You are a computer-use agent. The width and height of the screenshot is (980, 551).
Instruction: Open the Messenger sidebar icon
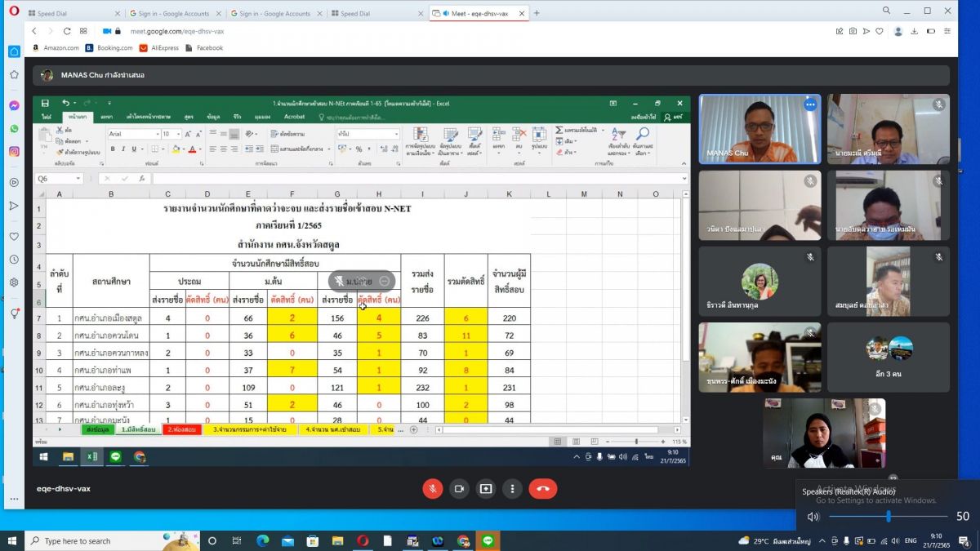coord(14,105)
